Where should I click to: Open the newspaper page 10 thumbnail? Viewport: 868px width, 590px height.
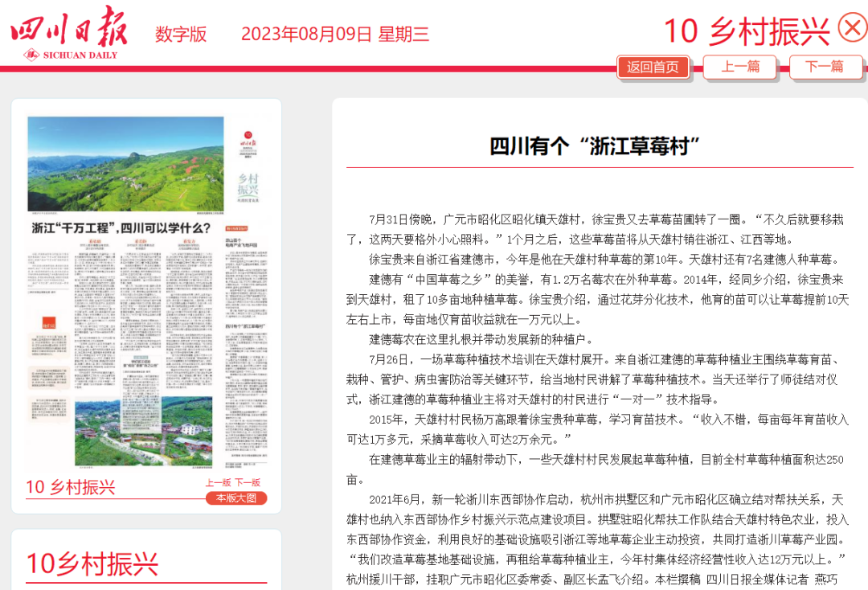[147, 293]
